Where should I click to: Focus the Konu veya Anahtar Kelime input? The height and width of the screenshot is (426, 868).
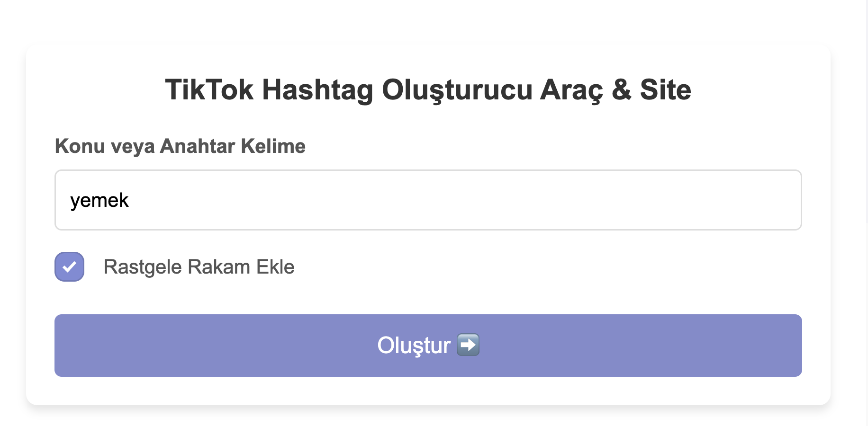(x=428, y=200)
